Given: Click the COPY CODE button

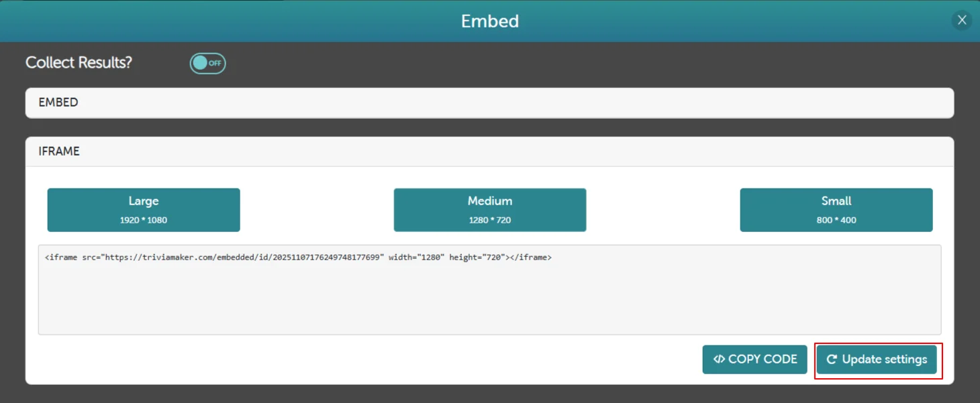Looking at the screenshot, I should click(x=754, y=359).
